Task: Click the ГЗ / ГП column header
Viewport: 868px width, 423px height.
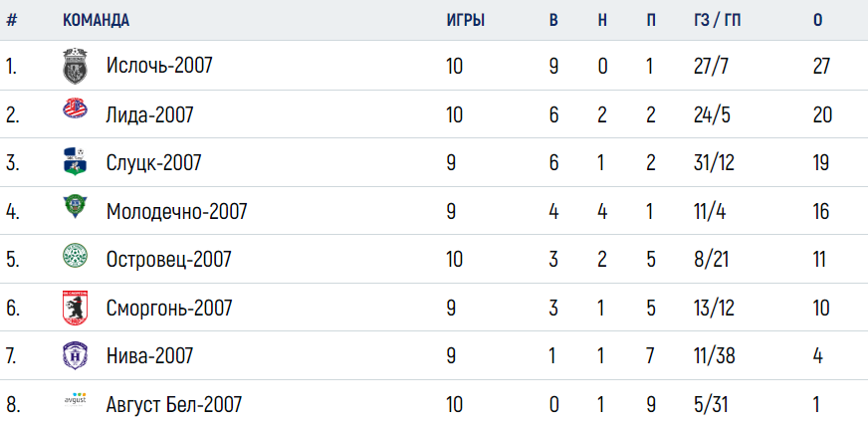Action: (x=717, y=21)
